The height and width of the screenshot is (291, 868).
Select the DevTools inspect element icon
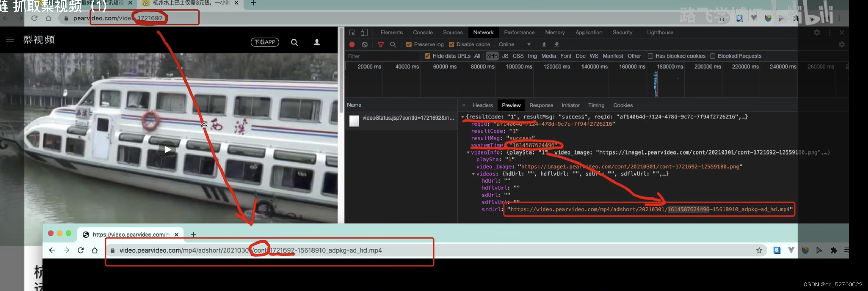[x=352, y=33]
